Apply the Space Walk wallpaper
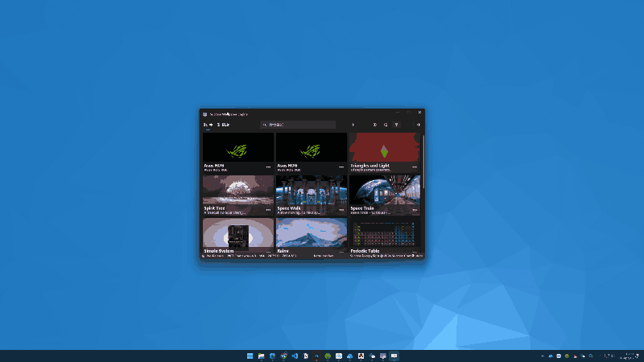This screenshot has width=644, height=362. click(x=311, y=190)
